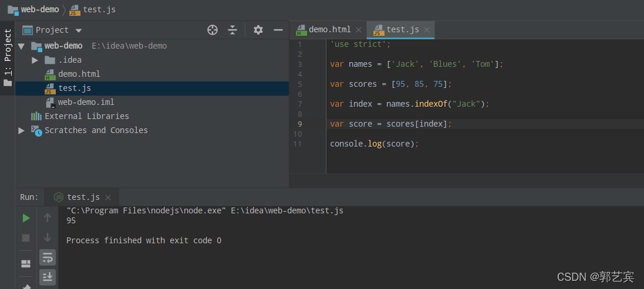644x289 pixels.
Task: Select demo.html in project tree
Action: tap(79, 74)
